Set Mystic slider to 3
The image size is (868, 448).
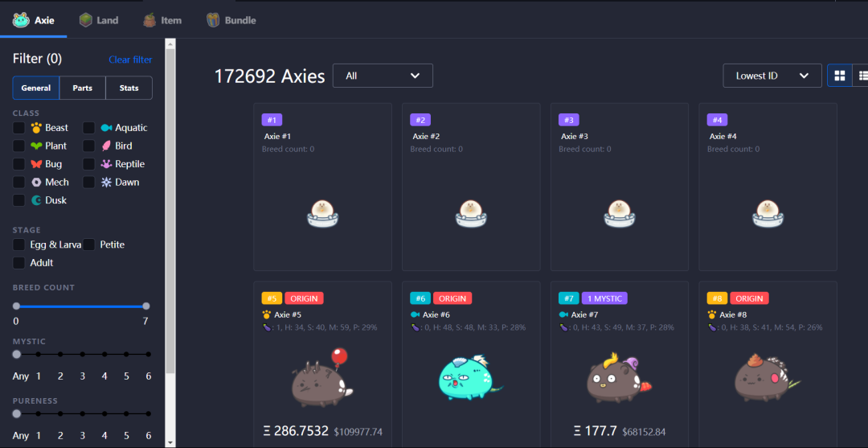83,355
